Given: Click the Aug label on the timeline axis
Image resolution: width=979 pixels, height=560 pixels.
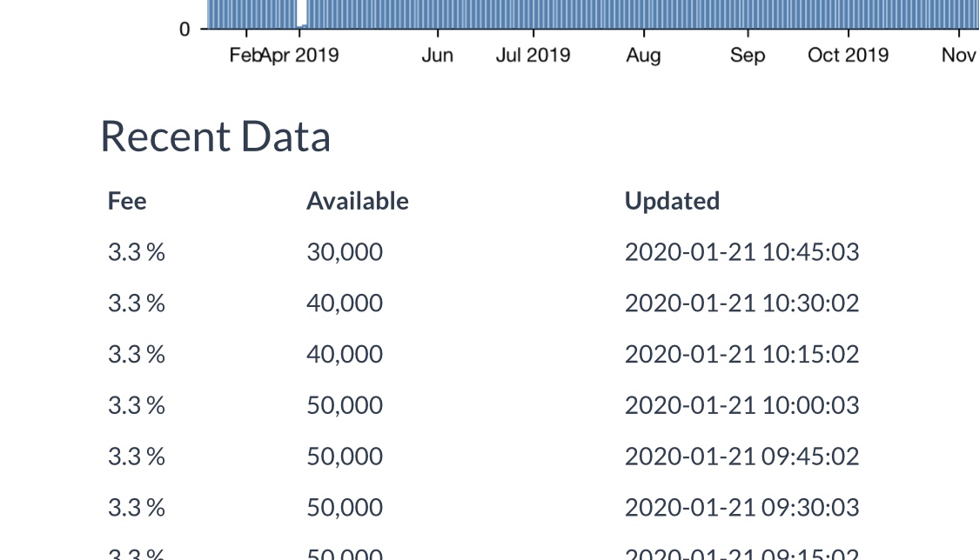Looking at the screenshot, I should (644, 55).
